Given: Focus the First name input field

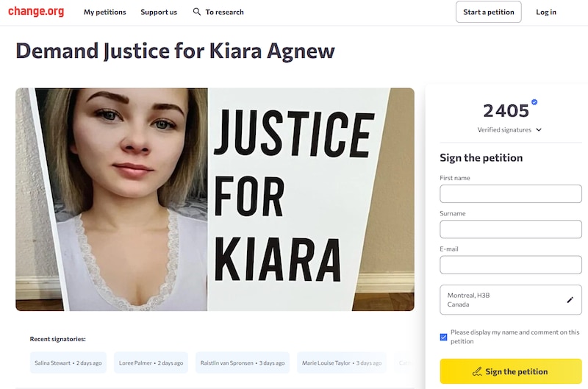Looking at the screenshot, I should click(511, 193).
